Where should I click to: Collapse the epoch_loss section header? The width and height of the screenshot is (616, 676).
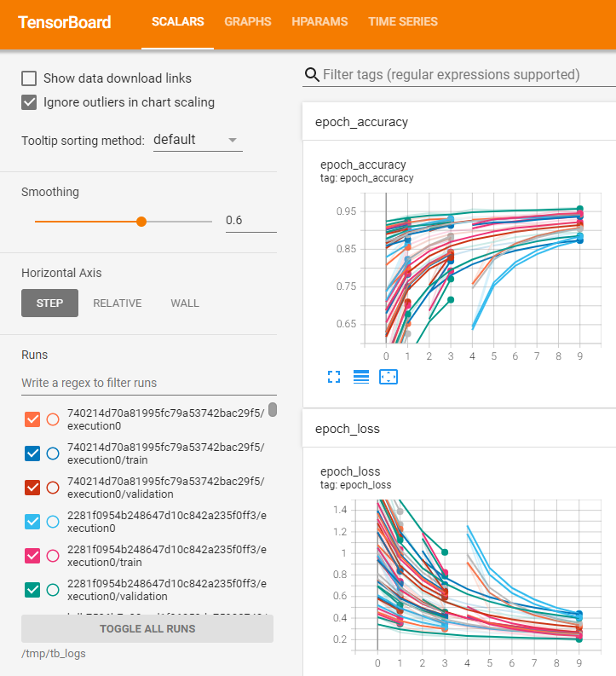(x=459, y=429)
